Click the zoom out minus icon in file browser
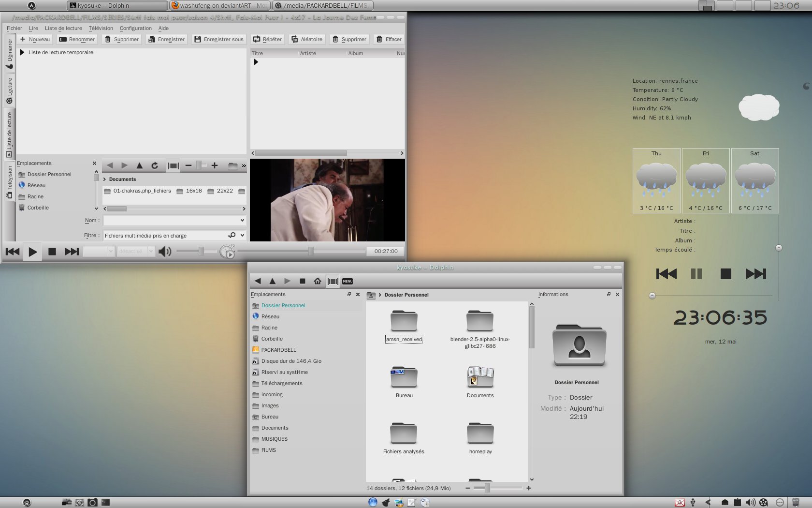The image size is (812, 508). (188, 165)
